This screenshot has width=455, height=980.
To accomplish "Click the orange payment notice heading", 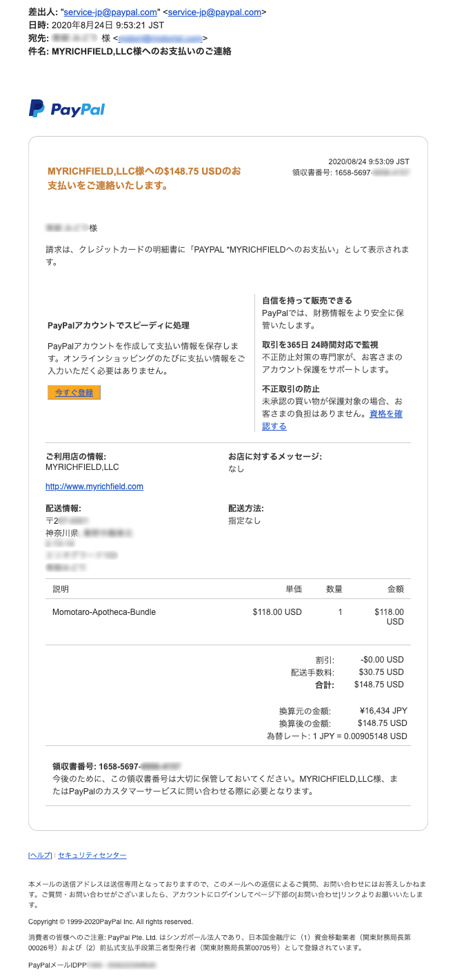I will 144,178.
